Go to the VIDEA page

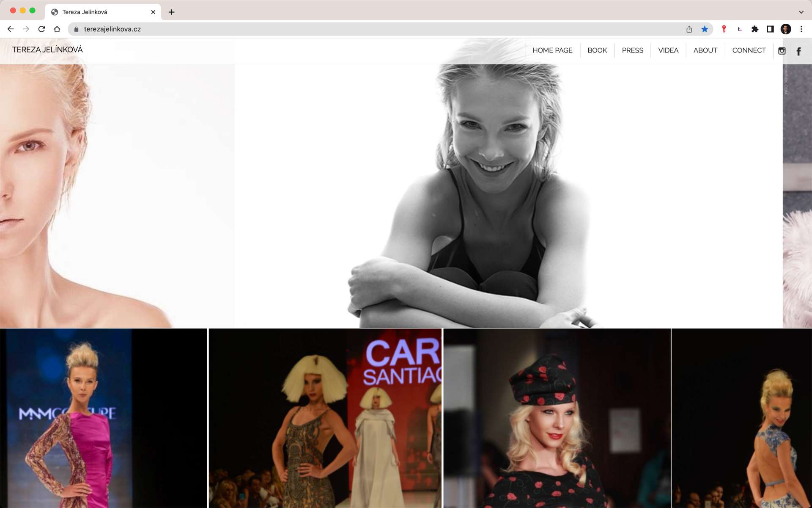(668, 50)
